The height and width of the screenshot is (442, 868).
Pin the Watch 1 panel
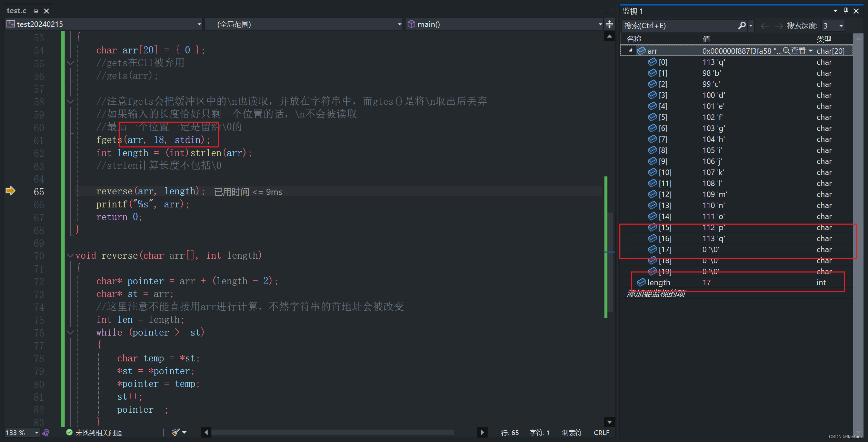pos(846,11)
